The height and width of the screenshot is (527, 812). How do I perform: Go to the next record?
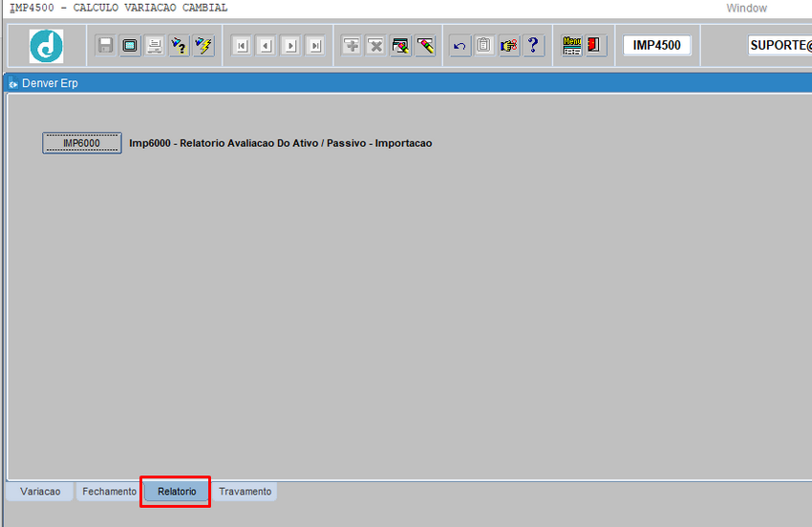tap(291, 46)
